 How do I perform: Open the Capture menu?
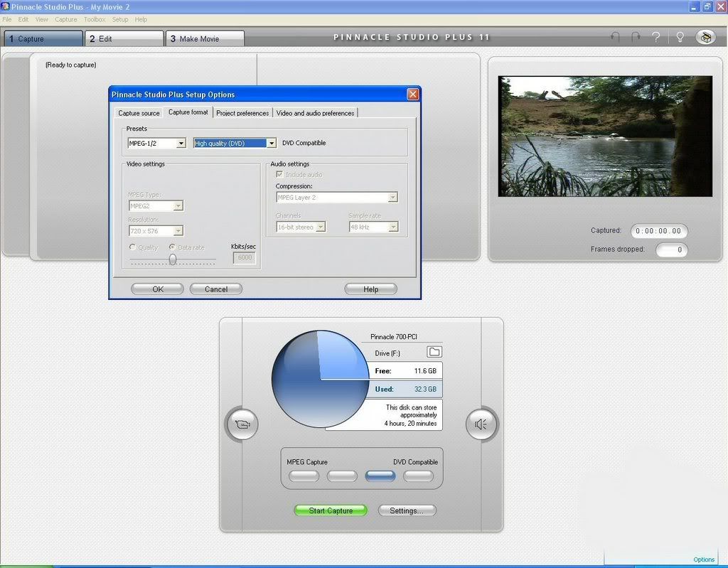[66, 19]
